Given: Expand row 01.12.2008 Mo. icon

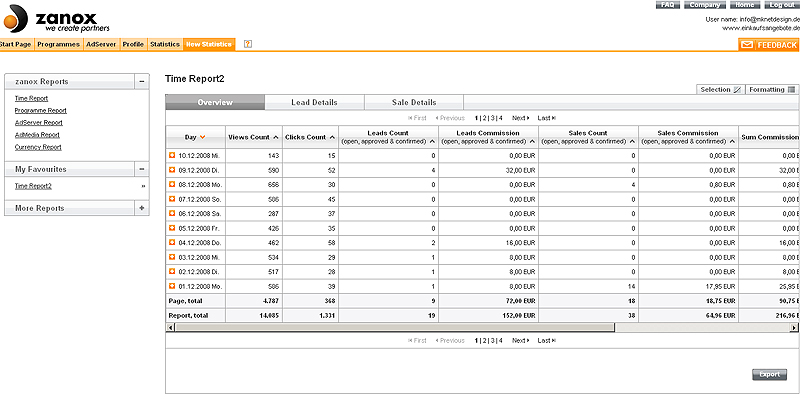Looking at the screenshot, I should click(172, 286).
